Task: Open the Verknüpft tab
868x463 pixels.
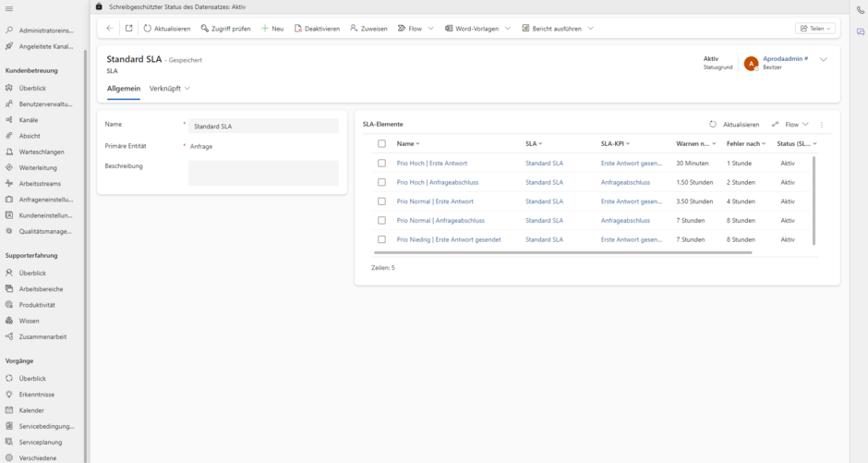Action: 169,88
